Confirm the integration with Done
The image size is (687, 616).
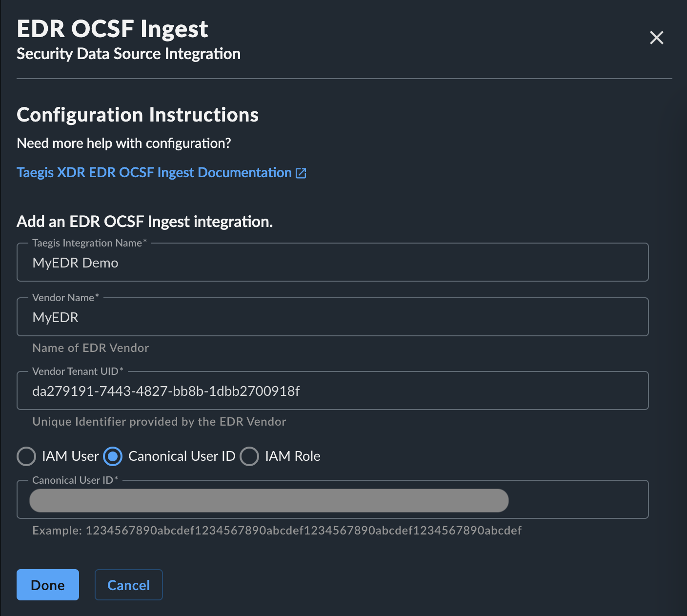(48, 585)
